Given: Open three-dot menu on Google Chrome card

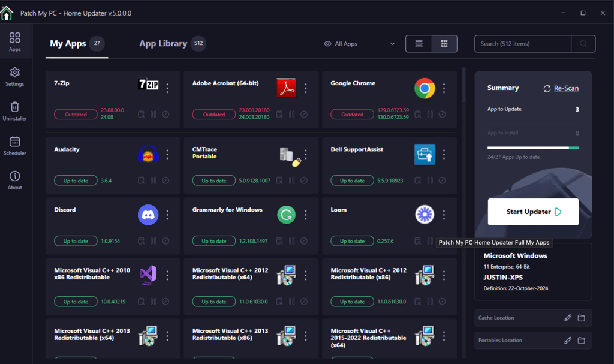Looking at the screenshot, I should [x=444, y=88].
